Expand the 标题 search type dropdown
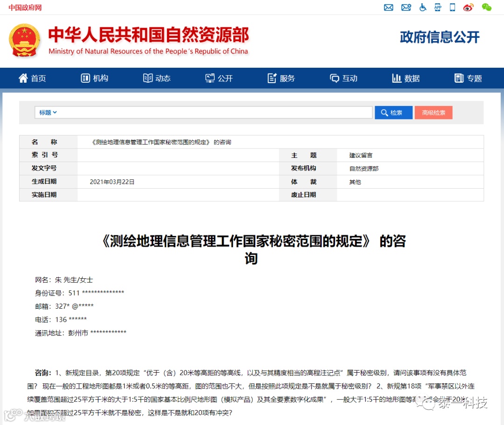This screenshot has height=425, width=504. click(48, 113)
